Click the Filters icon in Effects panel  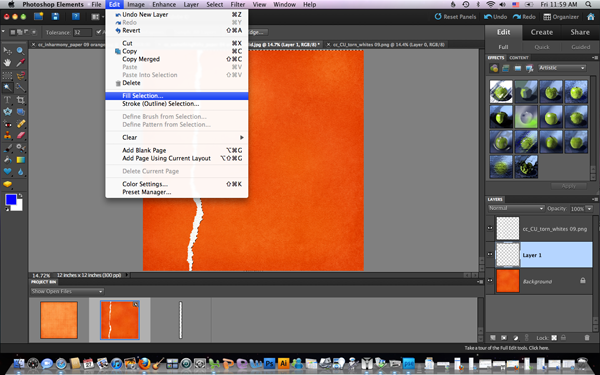[x=494, y=68]
